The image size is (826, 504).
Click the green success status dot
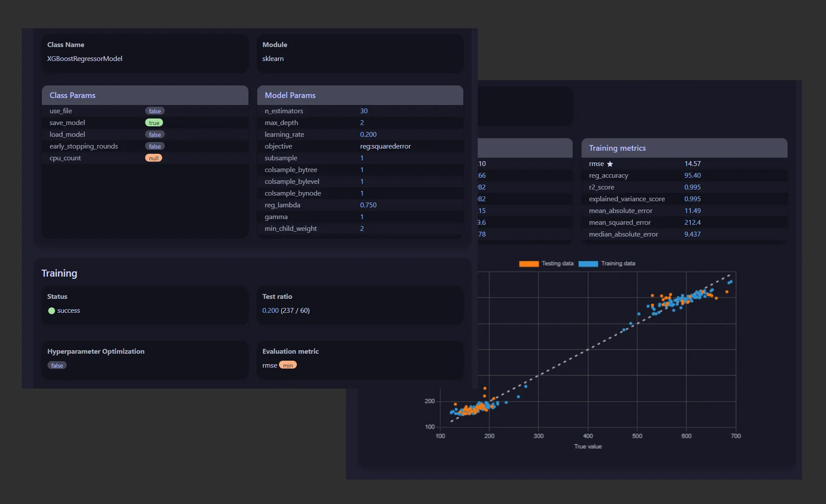click(51, 311)
